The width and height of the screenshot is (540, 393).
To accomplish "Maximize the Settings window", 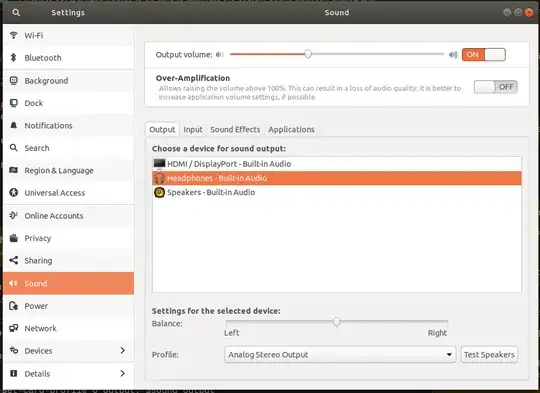I will 518,13.
